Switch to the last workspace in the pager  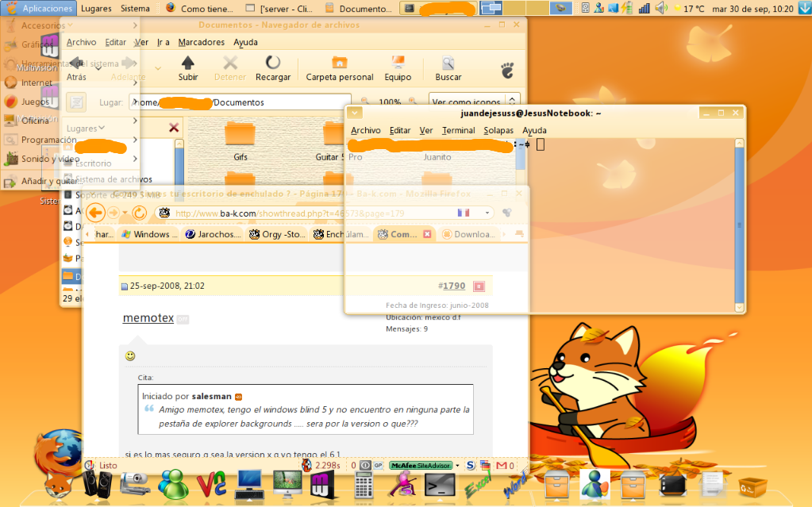click(x=560, y=8)
